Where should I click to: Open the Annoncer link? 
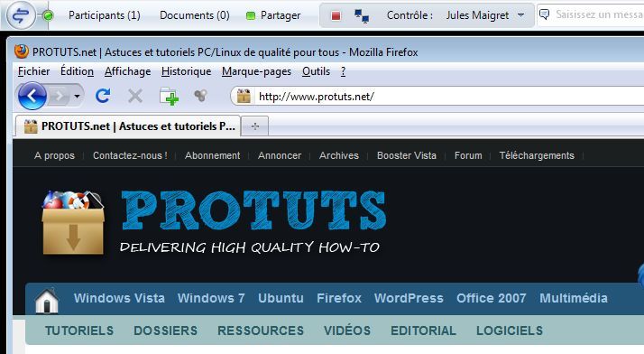point(280,155)
